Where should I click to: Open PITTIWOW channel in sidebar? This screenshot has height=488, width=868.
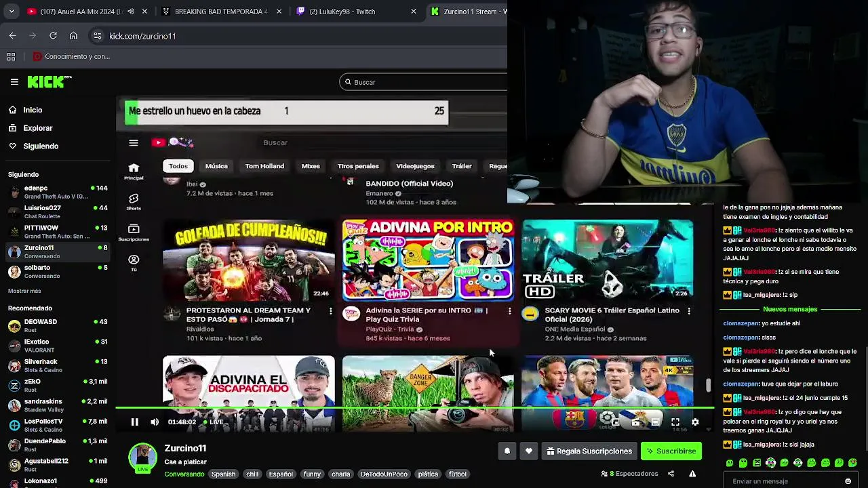58,231
